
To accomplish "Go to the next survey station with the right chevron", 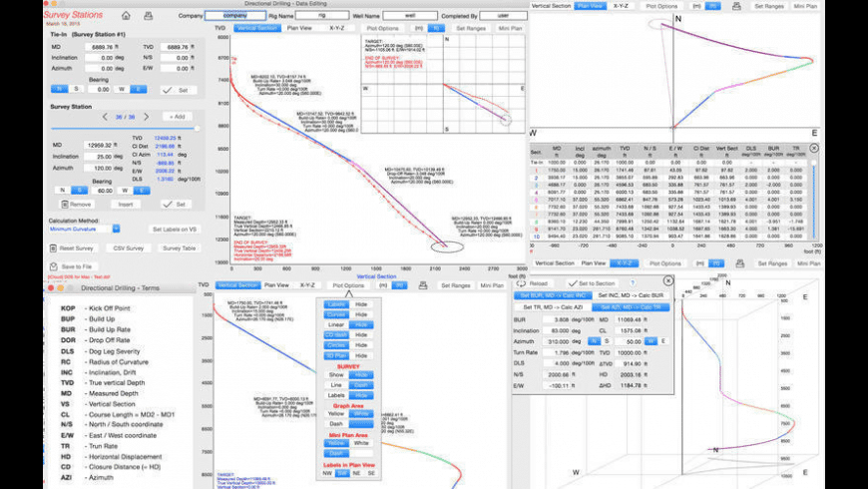I will pos(146,117).
